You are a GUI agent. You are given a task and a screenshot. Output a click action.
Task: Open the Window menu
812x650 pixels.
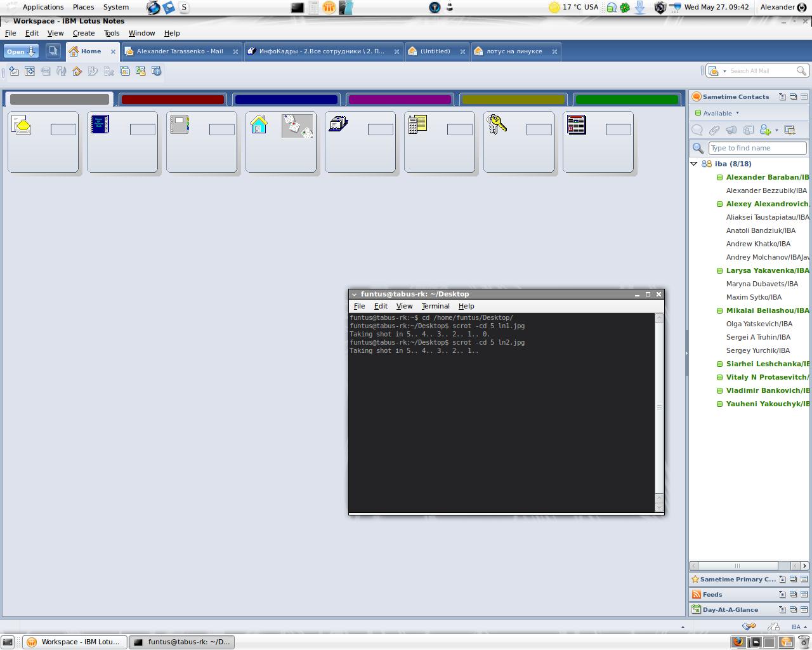[x=141, y=33]
